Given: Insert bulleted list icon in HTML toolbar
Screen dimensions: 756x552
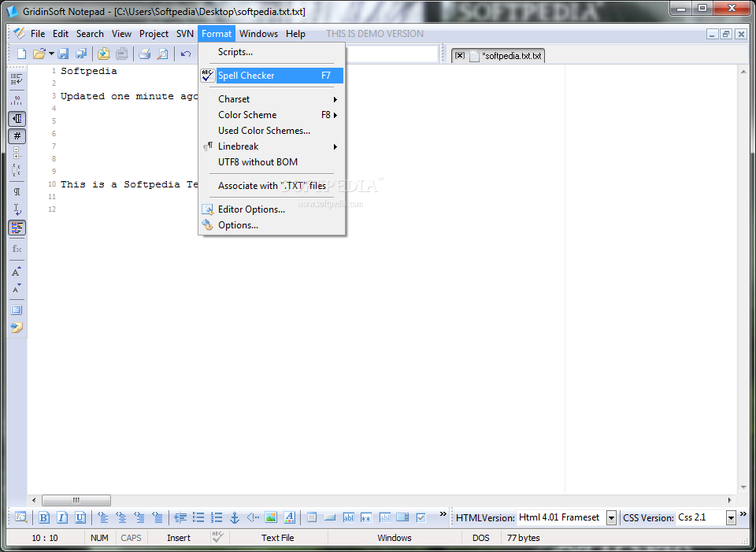Looking at the screenshot, I should tap(198, 518).
